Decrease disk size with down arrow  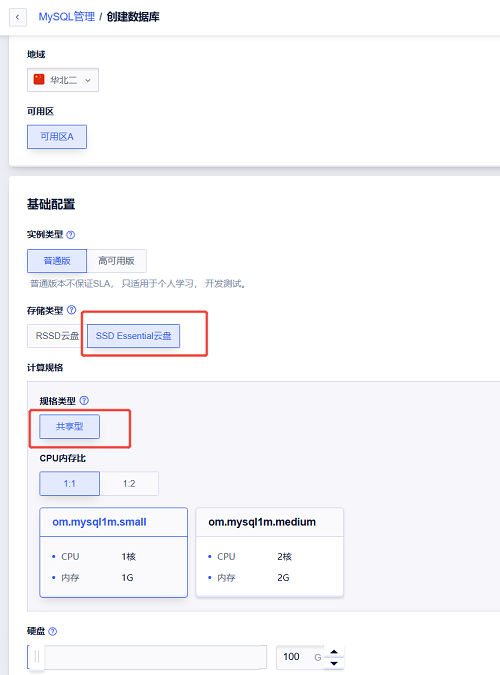(x=334, y=663)
